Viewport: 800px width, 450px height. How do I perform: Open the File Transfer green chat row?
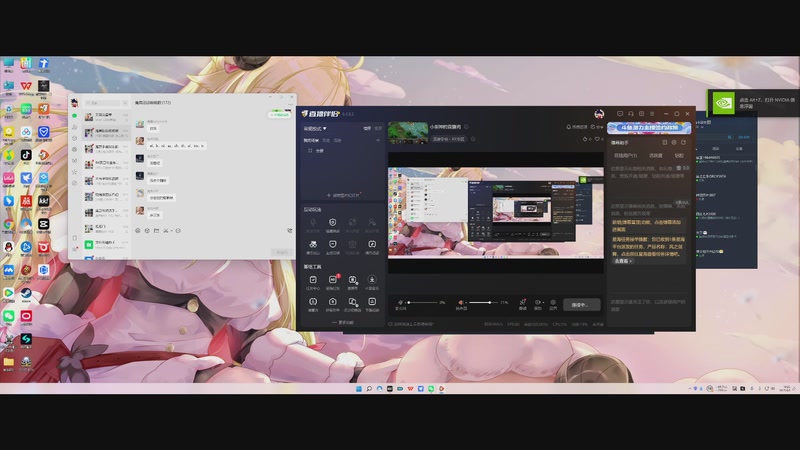pyautogui.click(x=106, y=244)
